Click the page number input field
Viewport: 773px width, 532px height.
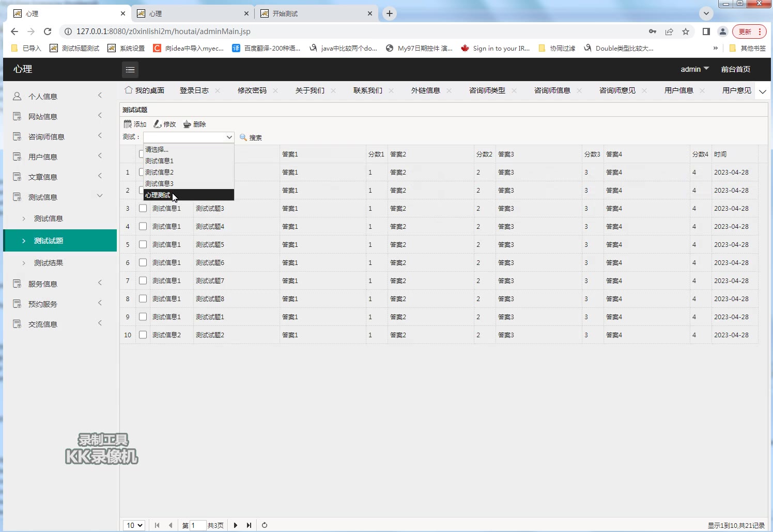tap(198, 525)
